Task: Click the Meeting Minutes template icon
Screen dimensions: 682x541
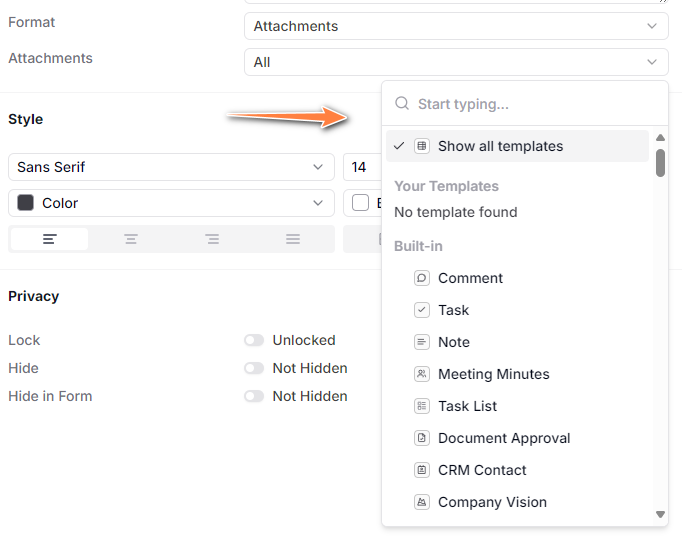Action: [421, 374]
